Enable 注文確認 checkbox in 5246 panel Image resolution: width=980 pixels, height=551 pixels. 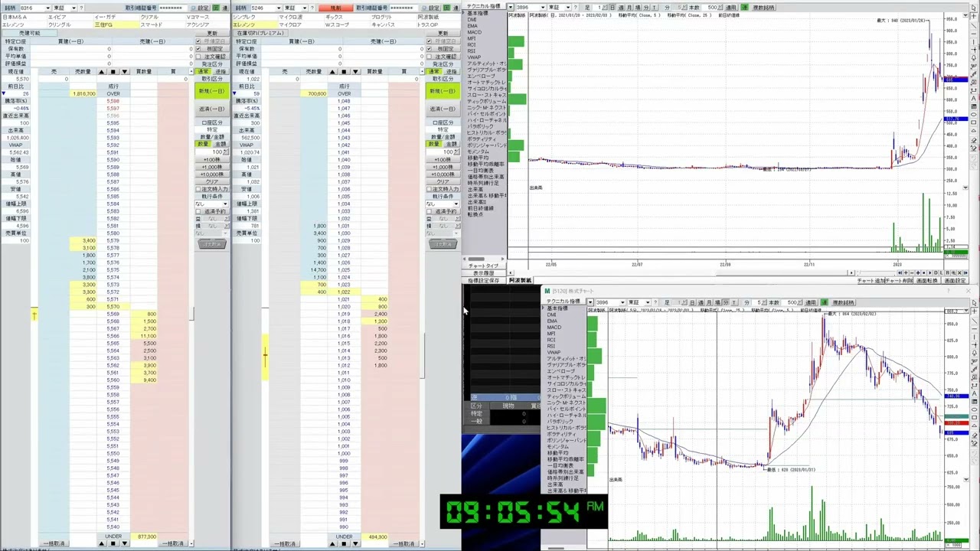coord(430,57)
